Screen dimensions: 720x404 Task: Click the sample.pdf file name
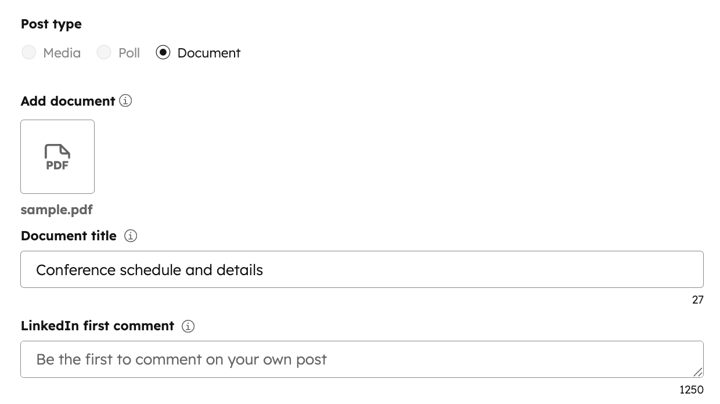click(56, 210)
